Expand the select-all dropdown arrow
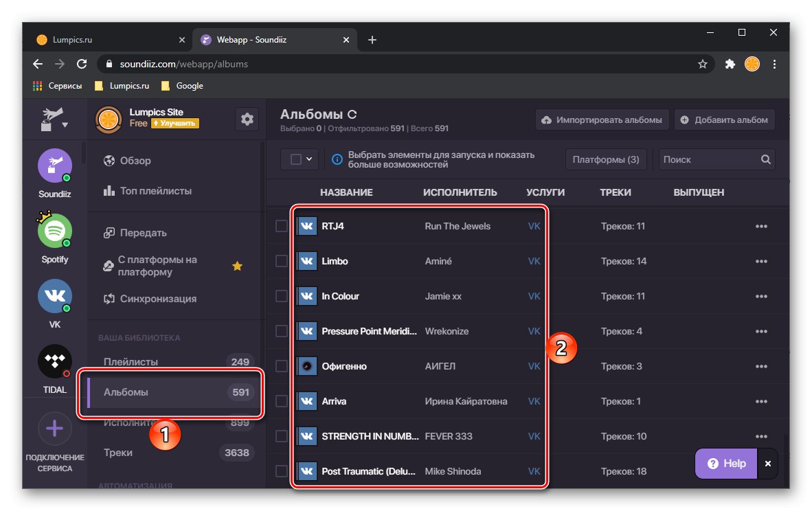Viewport: 812px width, 511px height. tap(309, 159)
